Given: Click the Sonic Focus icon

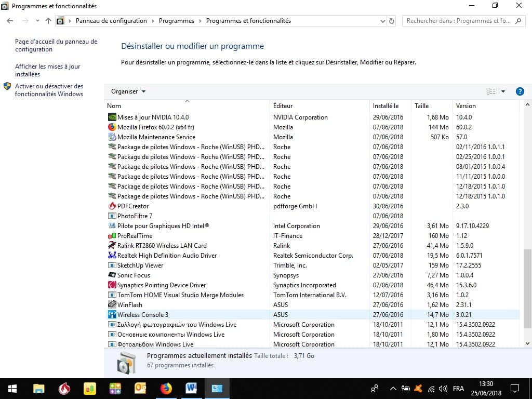Looking at the screenshot, I should pos(112,275).
